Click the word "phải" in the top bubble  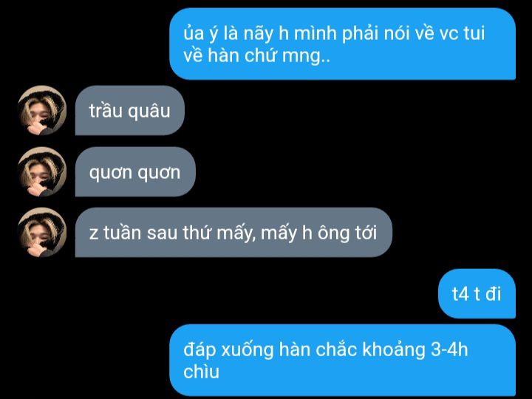pos(361,34)
